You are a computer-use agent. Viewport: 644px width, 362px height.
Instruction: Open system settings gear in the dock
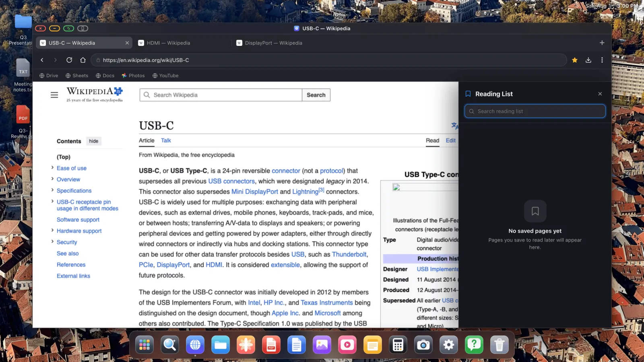pyautogui.click(x=449, y=345)
